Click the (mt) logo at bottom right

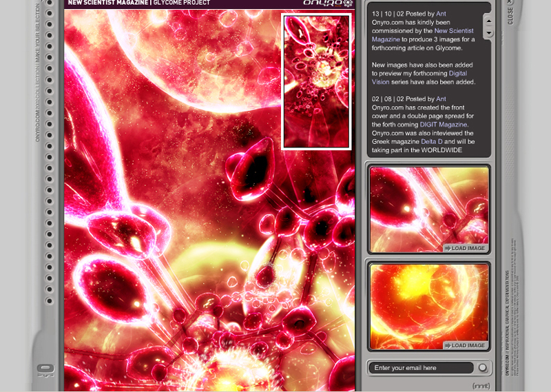click(481, 386)
